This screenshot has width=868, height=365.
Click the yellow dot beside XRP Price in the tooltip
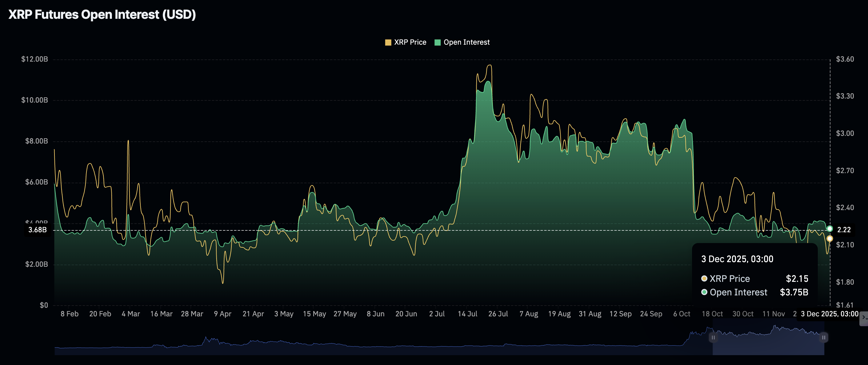[x=704, y=279]
